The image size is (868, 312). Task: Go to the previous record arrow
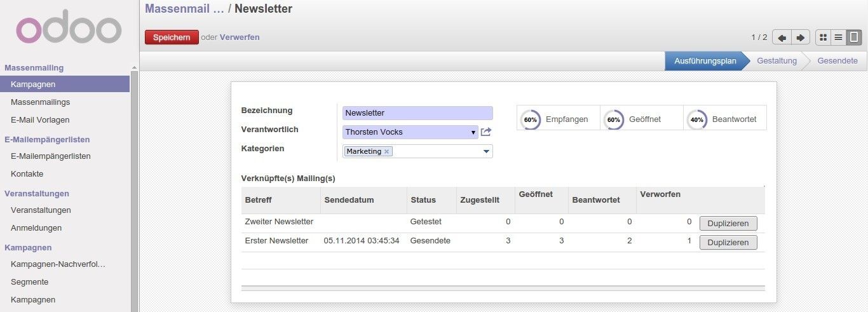782,37
